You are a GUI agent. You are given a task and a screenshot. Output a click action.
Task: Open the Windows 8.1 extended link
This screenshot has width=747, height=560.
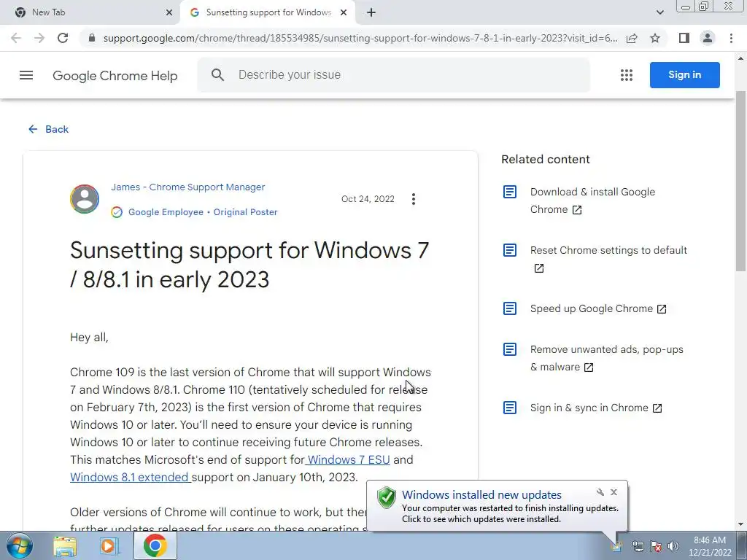tap(130, 477)
